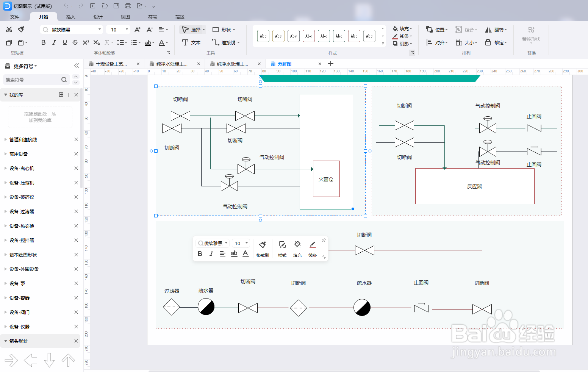Open 填充 fill in floating toolbar

pos(297,248)
